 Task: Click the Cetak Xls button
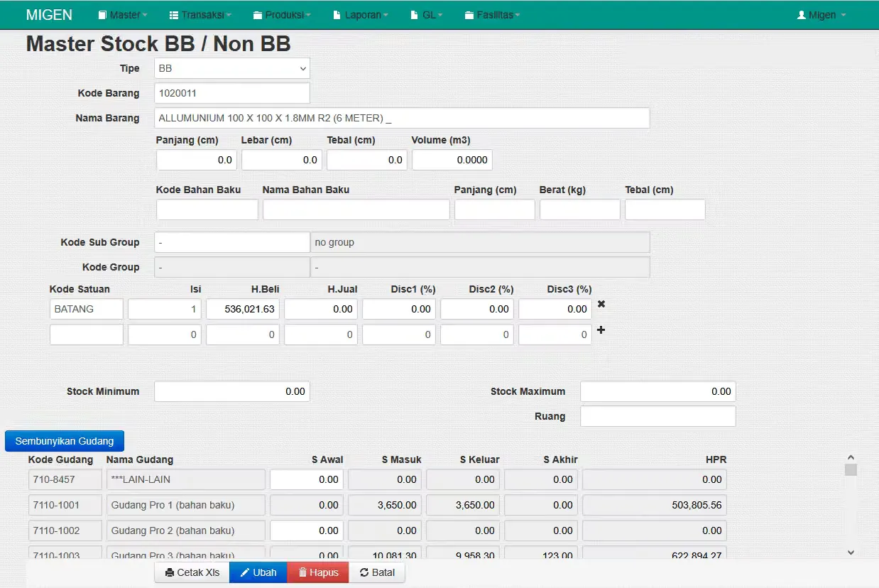coord(192,572)
